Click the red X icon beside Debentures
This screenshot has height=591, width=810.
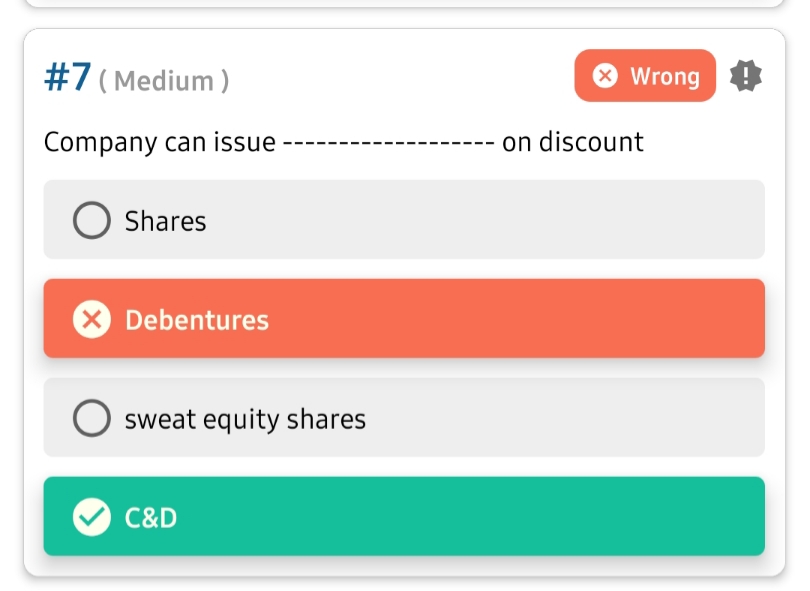pos(92,320)
